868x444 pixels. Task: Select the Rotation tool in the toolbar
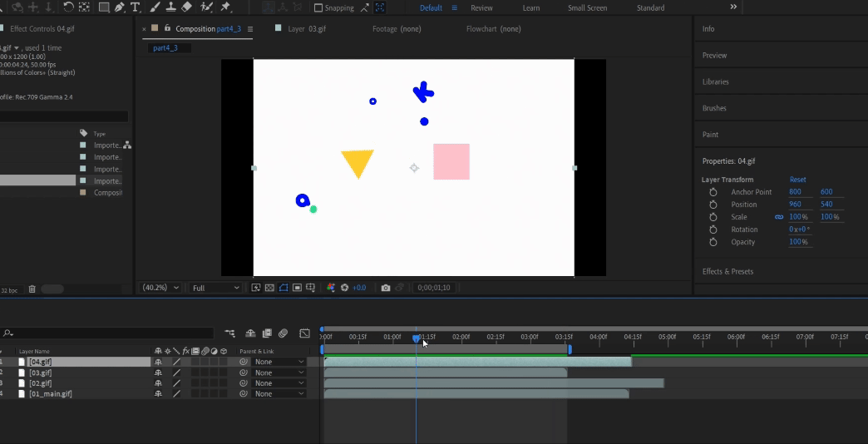(x=68, y=7)
